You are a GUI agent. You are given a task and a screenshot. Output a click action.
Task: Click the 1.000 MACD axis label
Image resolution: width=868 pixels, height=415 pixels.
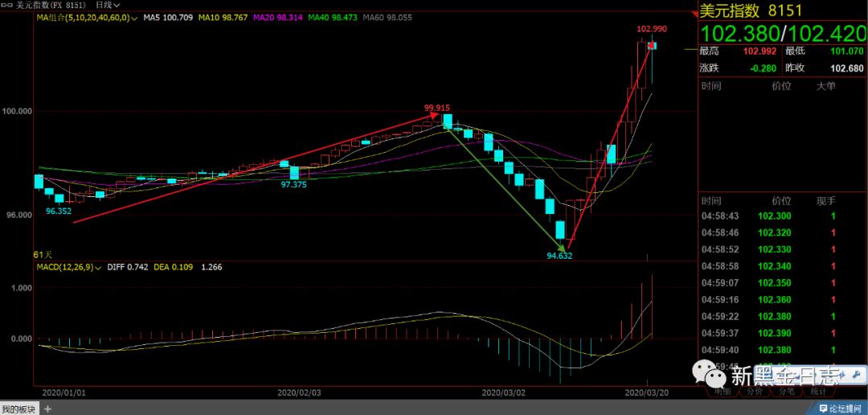tap(21, 288)
